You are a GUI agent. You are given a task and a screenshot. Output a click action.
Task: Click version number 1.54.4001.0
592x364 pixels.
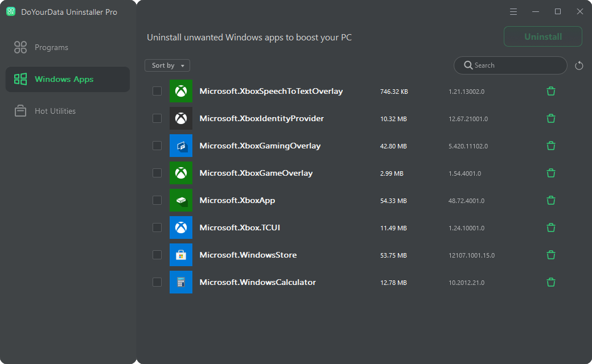click(x=464, y=173)
